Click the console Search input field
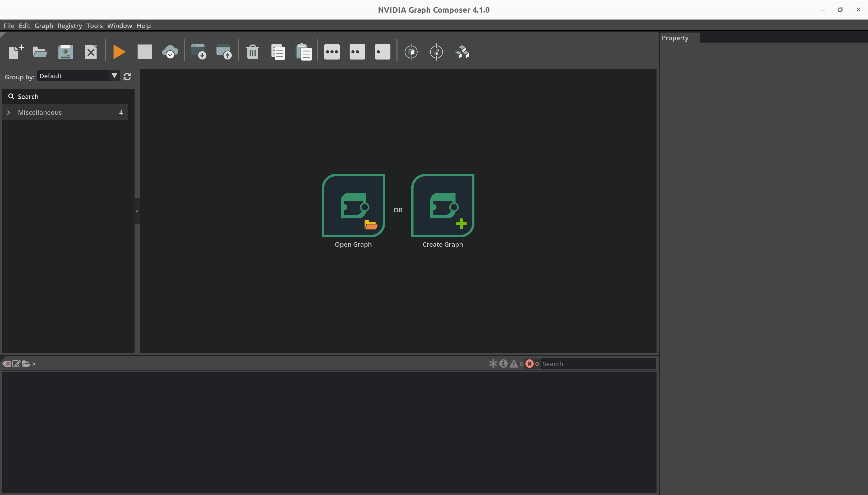 pyautogui.click(x=598, y=364)
